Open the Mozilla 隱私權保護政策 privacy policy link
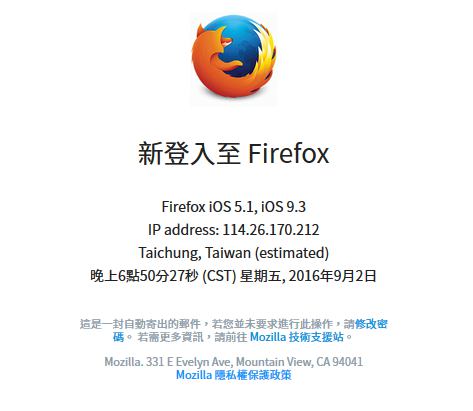473x411 pixels. click(x=234, y=375)
